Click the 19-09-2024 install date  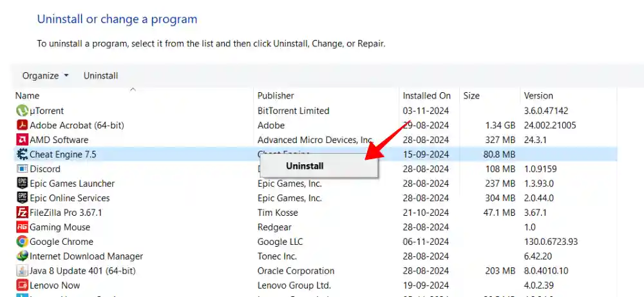(x=426, y=285)
